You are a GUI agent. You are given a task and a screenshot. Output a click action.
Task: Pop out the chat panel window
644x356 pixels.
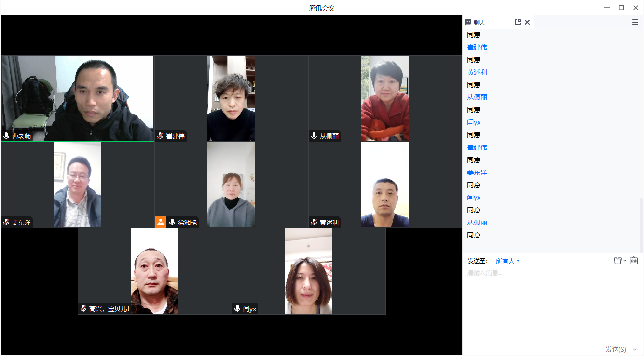point(518,22)
